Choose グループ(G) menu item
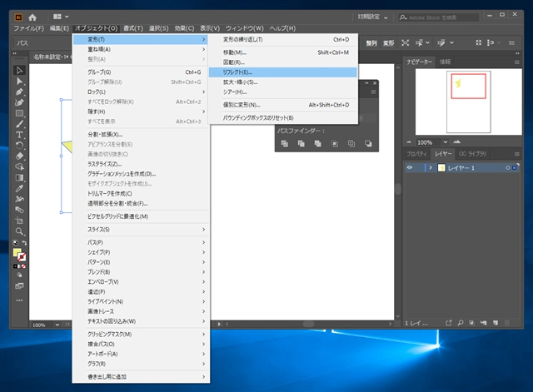533x392 pixels. point(141,72)
